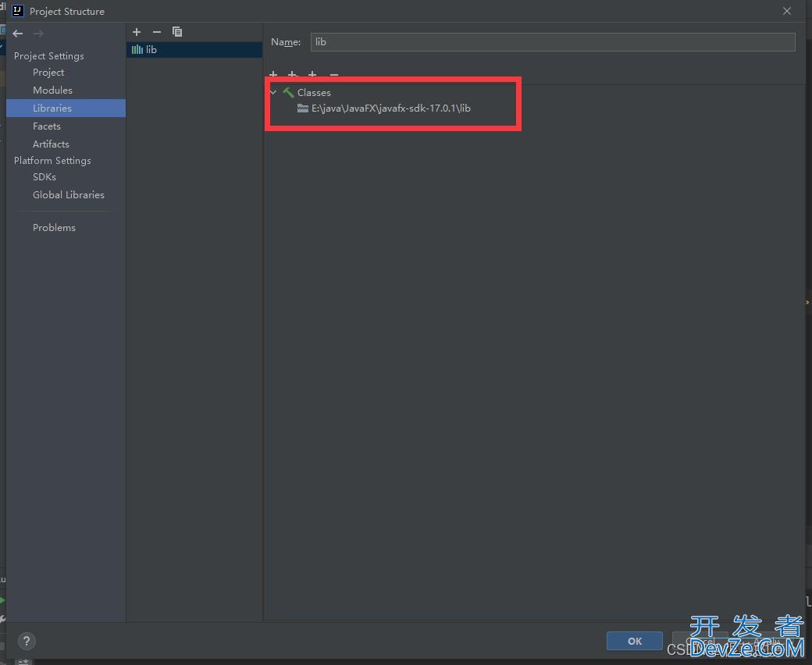The height and width of the screenshot is (665, 812).
Task: Click the IntelliJ logo in title bar
Action: click(x=17, y=11)
